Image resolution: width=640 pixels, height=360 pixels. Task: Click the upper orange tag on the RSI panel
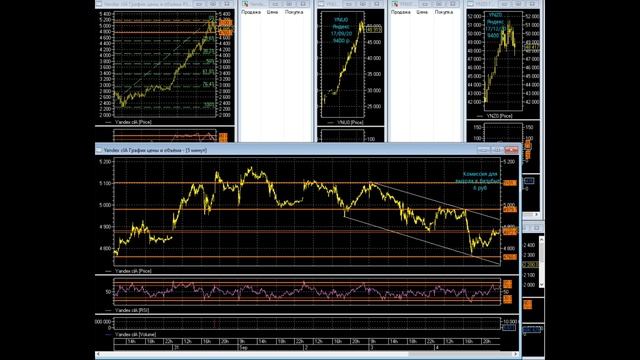click(507, 284)
